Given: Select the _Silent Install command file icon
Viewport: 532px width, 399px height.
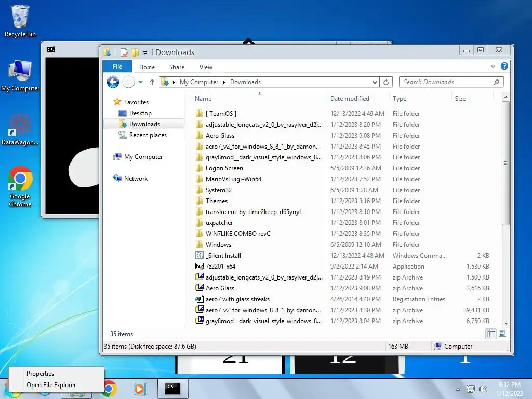Looking at the screenshot, I should pyautogui.click(x=199, y=255).
